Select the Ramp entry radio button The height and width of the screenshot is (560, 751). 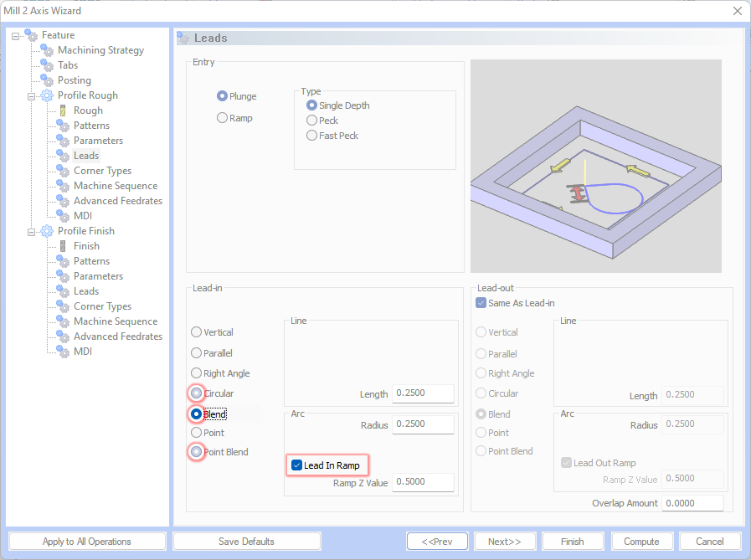pyautogui.click(x=222, y=118)
